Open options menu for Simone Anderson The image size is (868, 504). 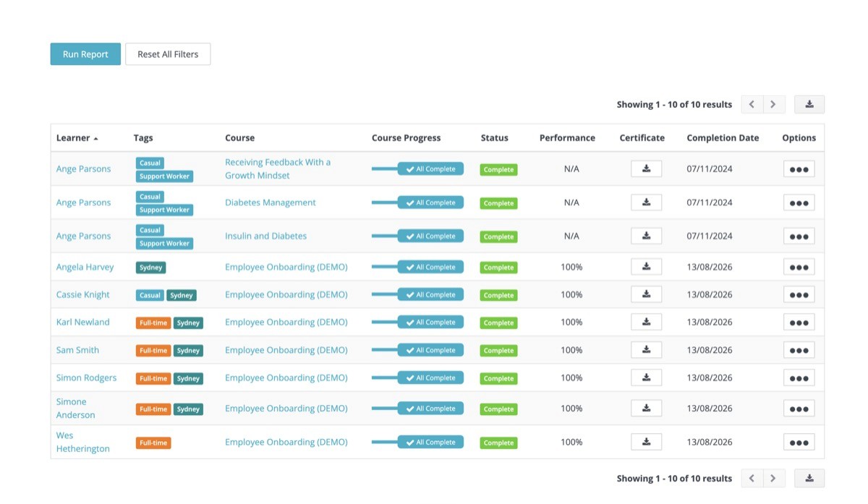coord(799,409)
